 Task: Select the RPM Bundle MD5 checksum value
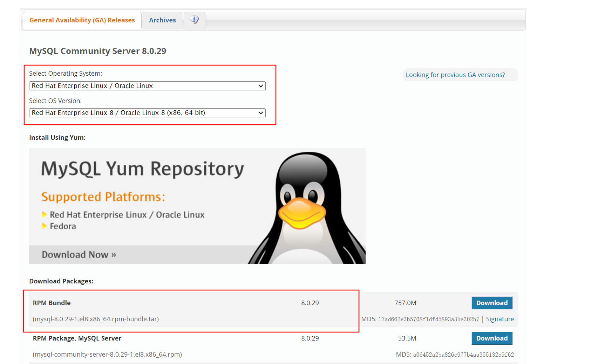[x=429, y=319]
